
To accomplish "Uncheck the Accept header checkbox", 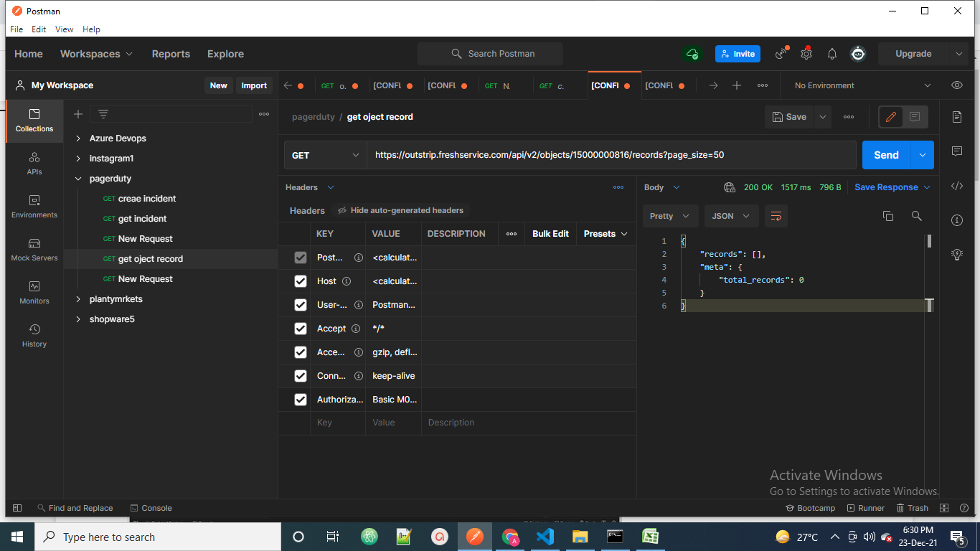I will [301, 329].
